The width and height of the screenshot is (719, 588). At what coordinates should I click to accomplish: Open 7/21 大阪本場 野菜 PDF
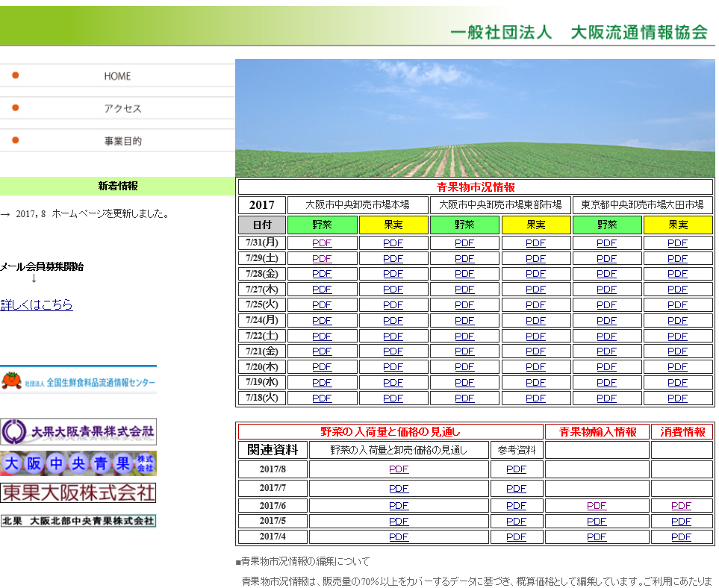tap(322, 351)
